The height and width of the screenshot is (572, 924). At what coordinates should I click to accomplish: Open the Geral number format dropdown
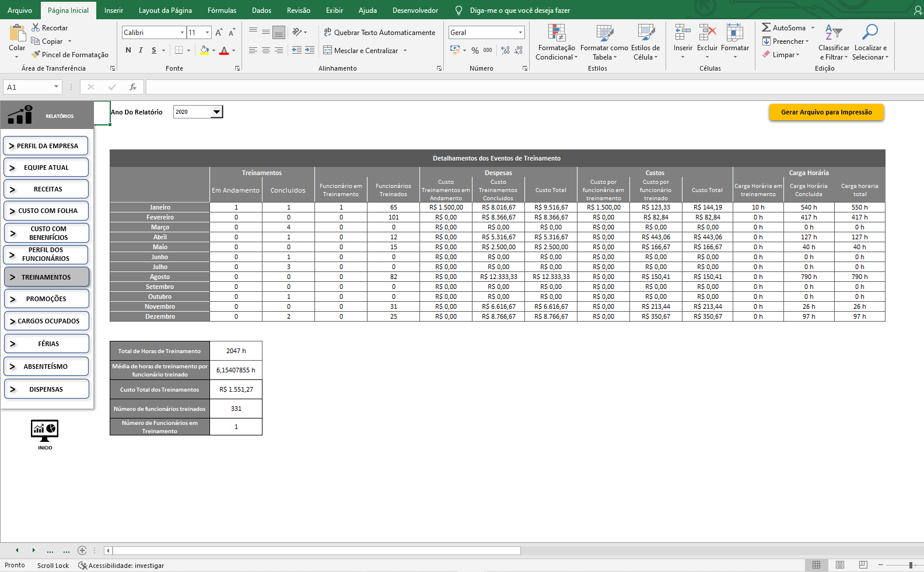coord(520,33)
